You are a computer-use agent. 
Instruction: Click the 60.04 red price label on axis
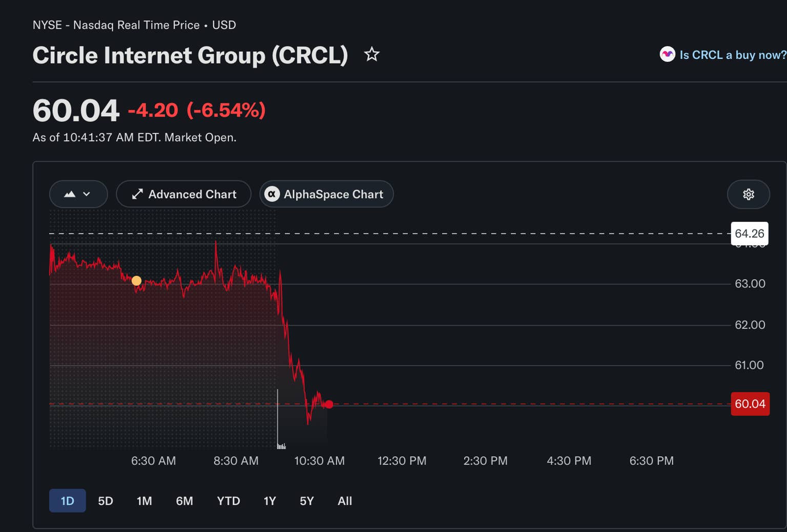click(x=750, y=404)
